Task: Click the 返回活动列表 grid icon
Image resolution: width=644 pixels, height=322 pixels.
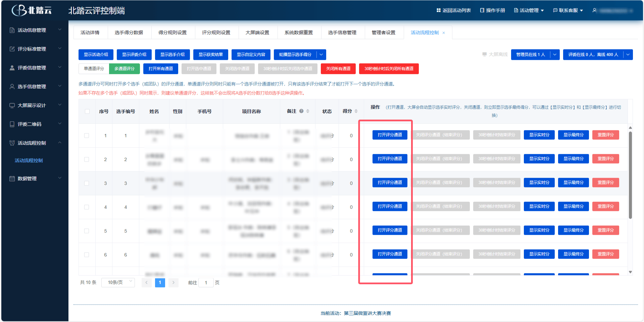Action: point(438,10)
